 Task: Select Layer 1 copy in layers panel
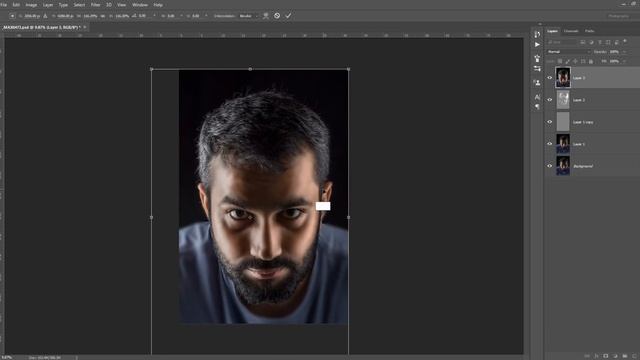click(593, 122)
